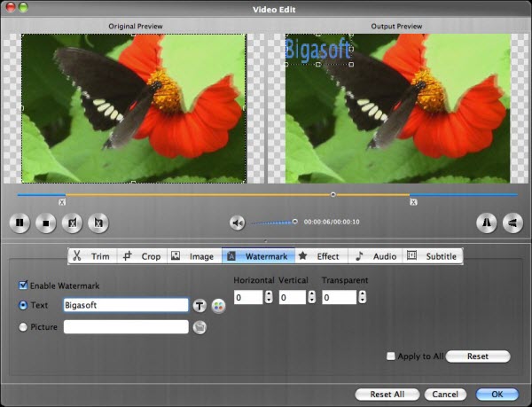
Task: Click the Reset All button
Action: [387, 394]
